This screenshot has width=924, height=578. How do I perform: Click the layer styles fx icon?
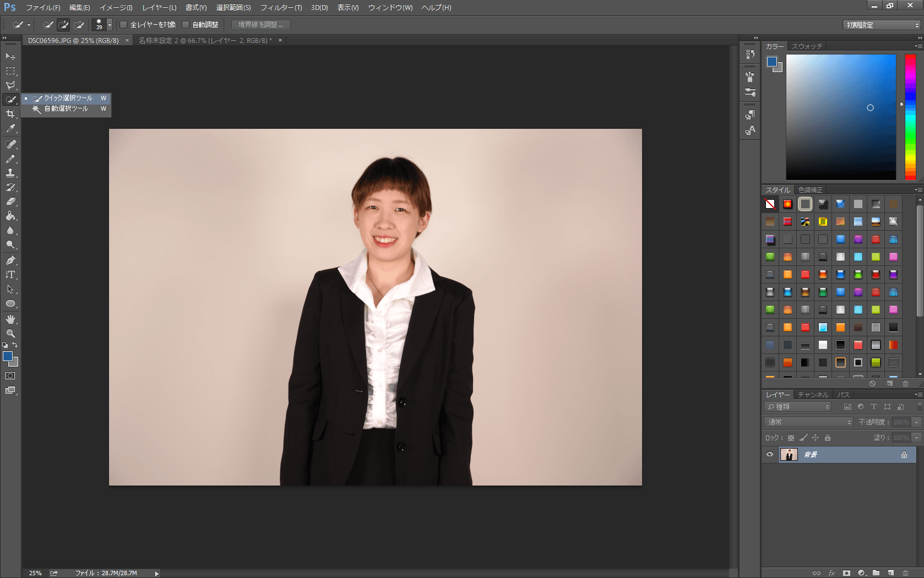coord(831,573)
